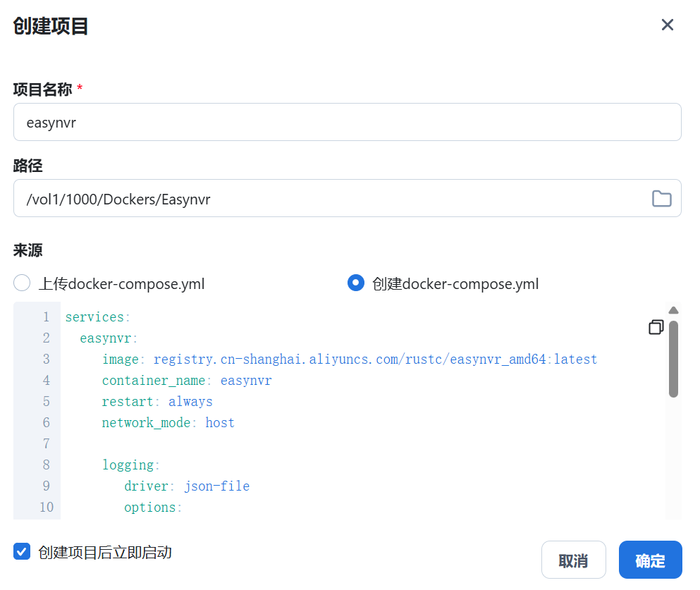Click line number 7 in gutter
The height and width of the screenshot is (590, 700).
pos(46,443)
